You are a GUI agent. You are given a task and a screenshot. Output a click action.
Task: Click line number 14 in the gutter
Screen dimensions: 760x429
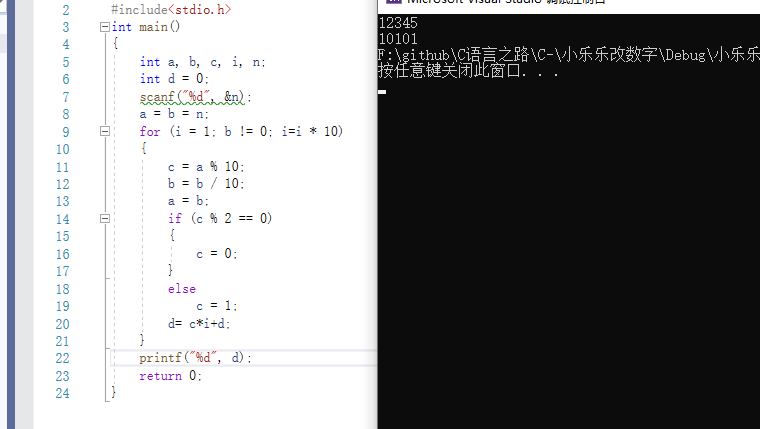tap(63, 219)
